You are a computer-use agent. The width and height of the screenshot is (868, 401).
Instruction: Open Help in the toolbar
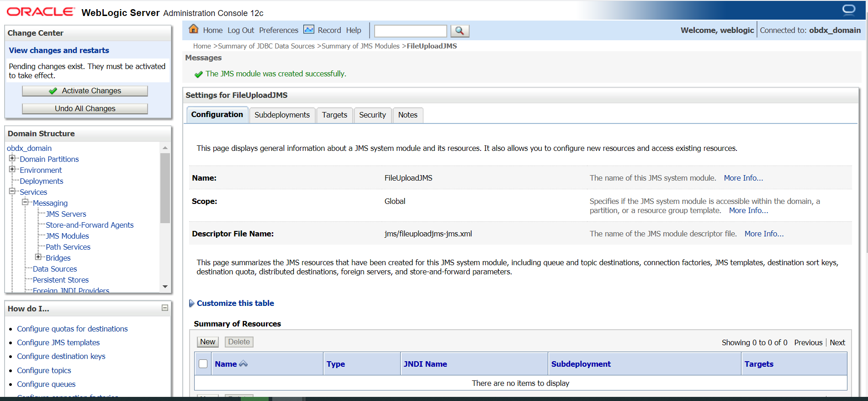click(354, 30)
